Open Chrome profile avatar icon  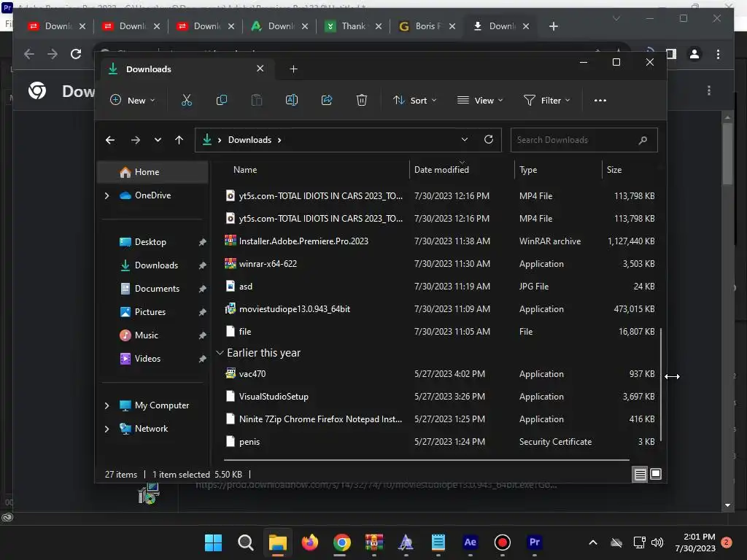click(x=694, y=54)
